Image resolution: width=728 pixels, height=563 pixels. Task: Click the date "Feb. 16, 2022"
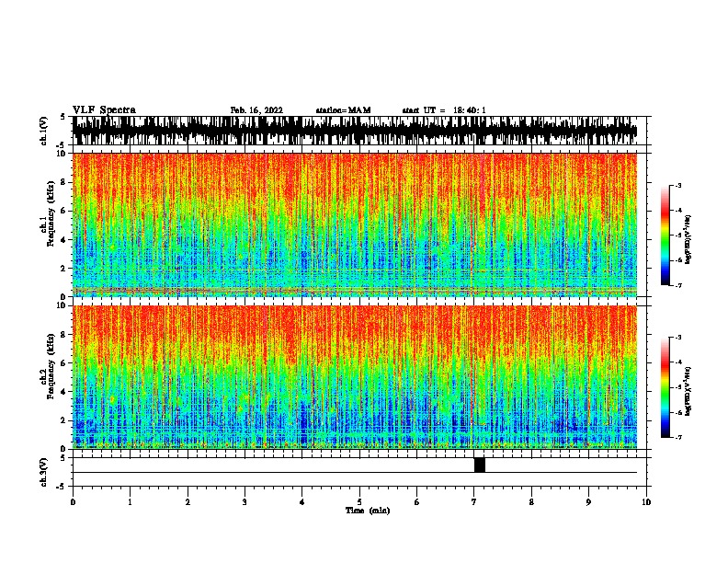point(256,110)
